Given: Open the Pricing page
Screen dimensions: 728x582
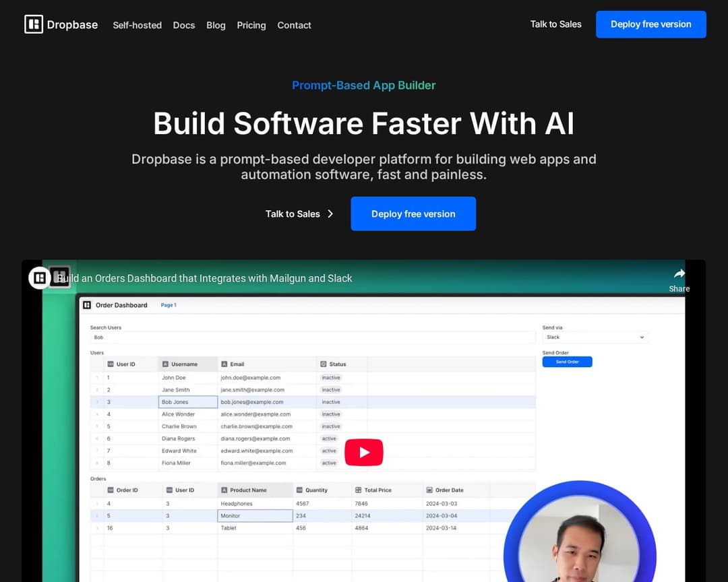Looking at the screenshot, I should [251, 25].
